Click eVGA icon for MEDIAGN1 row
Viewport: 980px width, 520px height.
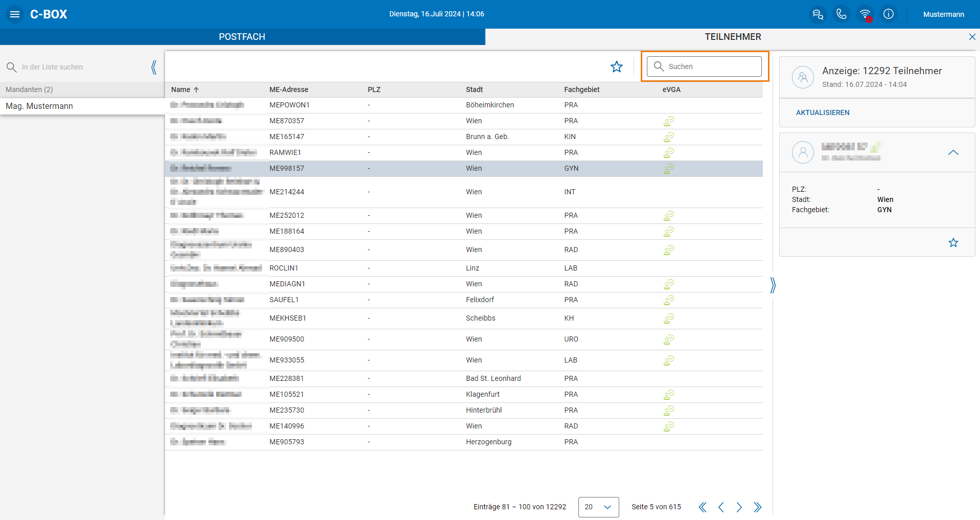click(x=669, y=284)
